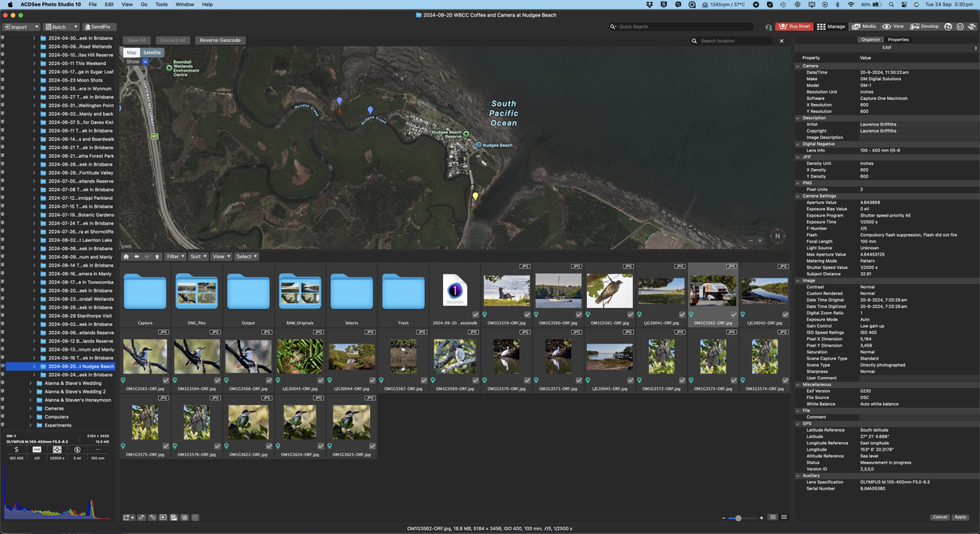Open the Sort dropdown
The image size is (980, 534).
pyautogui.click(x=198, y=256)
